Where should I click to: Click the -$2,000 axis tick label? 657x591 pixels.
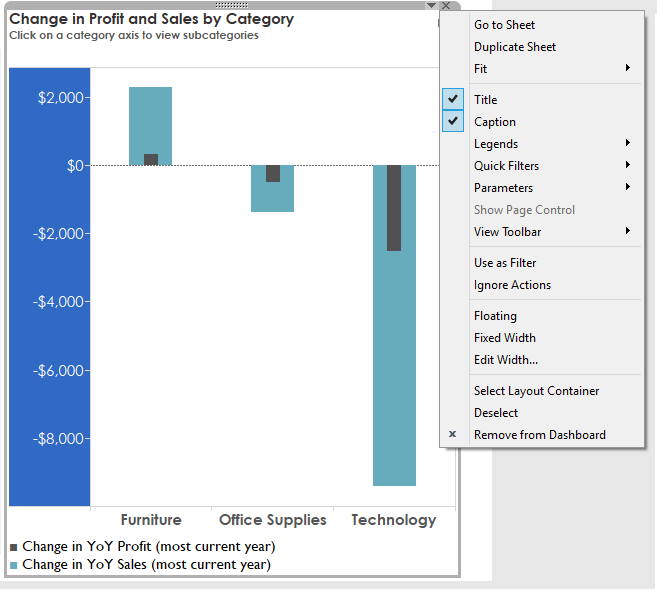click(59, 234)
